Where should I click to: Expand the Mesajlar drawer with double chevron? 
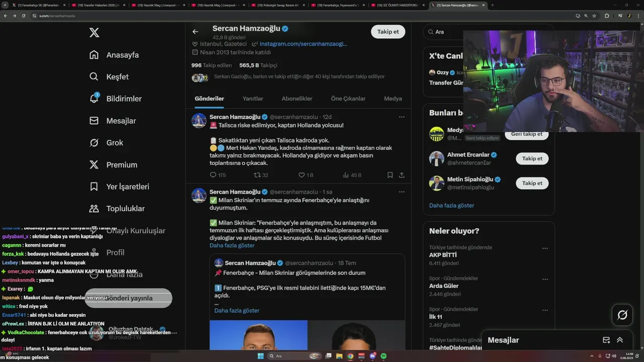[620, 340]
